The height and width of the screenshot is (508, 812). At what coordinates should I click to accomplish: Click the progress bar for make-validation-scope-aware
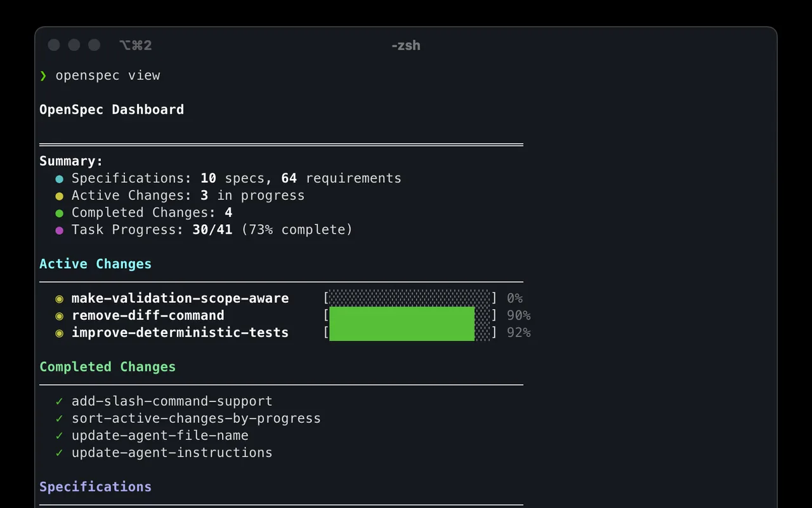(x=409, y=298)
